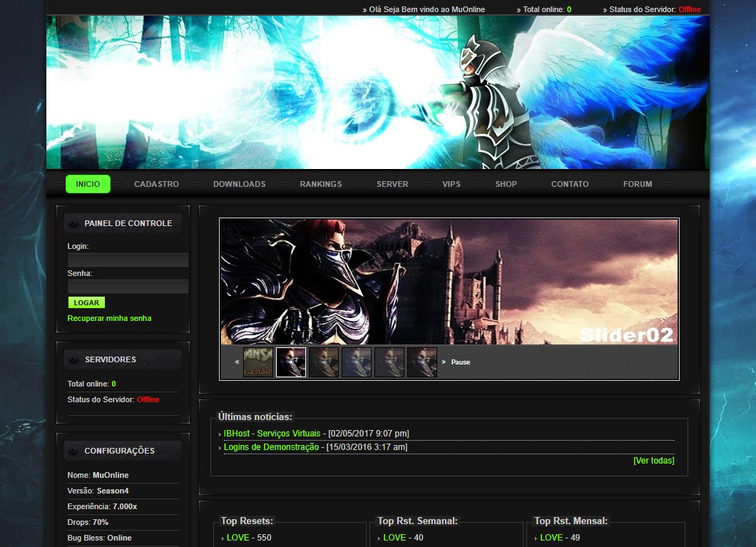Go to the CADASTRO page
Screen dimensions: 756x547
pyautogui.click(x=157, y=184)
